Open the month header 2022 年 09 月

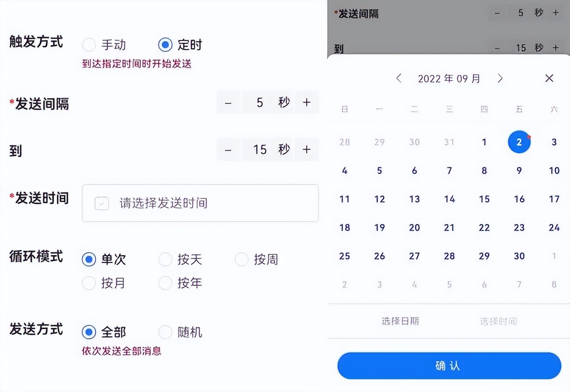(449, 78)
